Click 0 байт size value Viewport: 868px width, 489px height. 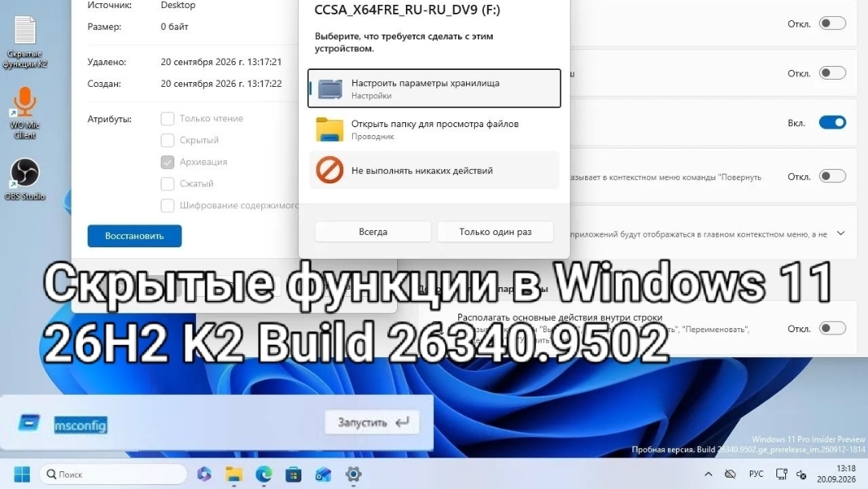point(174,27)
